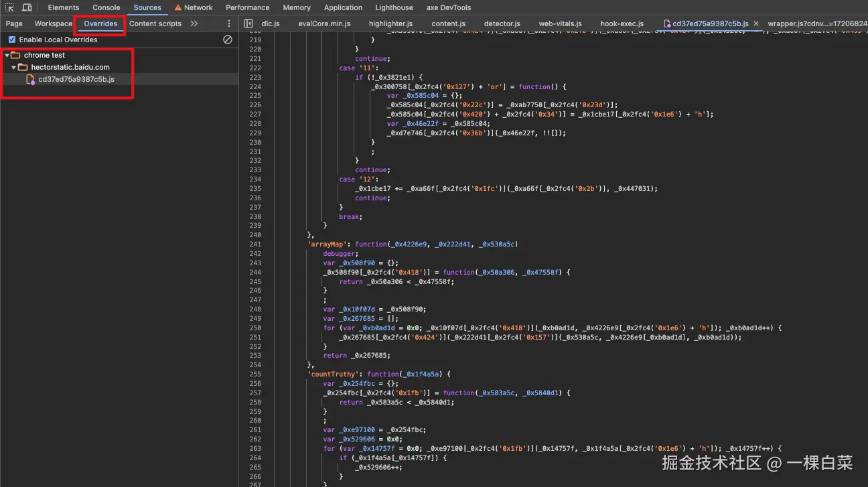The image size is (868, 487).
Task: Switch to the Workspace navigator tab
Action: click(53, 23)
